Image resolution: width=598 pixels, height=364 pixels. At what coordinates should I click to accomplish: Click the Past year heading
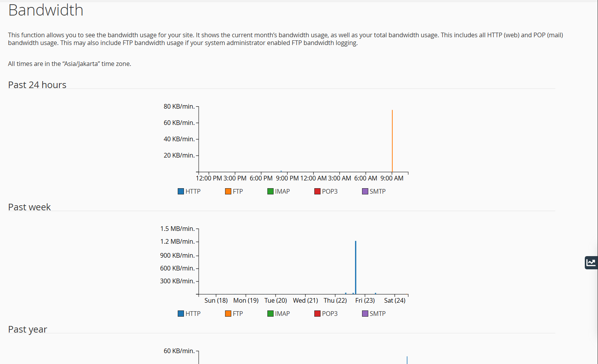[28, 329]
